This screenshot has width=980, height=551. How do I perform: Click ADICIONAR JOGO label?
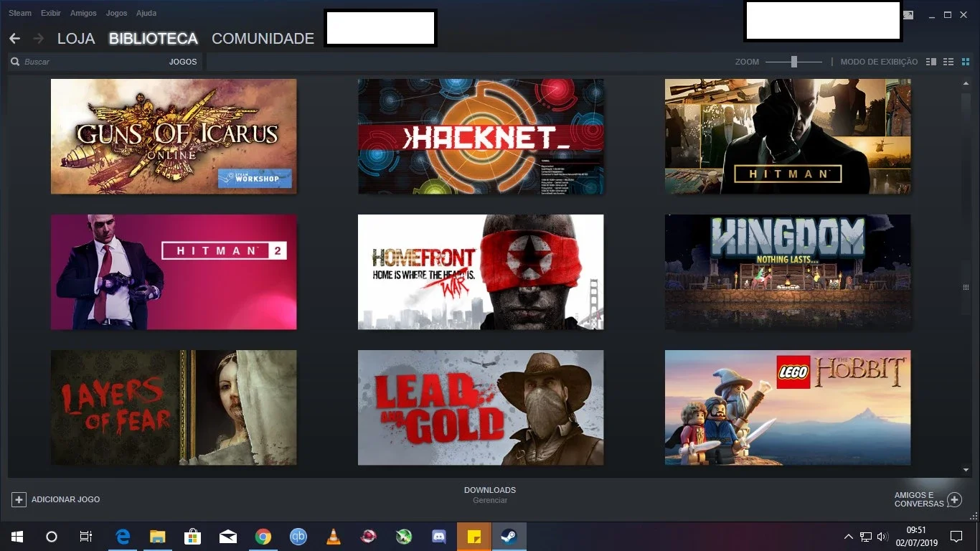(x=65, y=499)
